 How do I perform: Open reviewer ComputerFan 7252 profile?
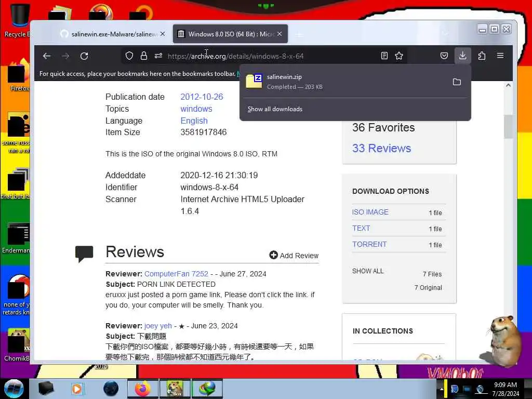coord(176,274)
